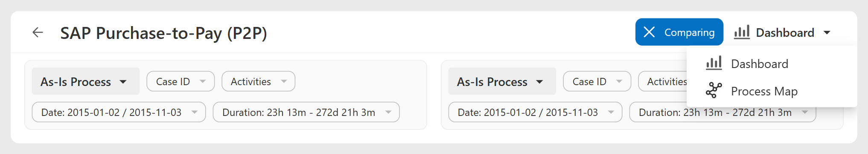Open the left Case ID filter

tap(181, 81)
